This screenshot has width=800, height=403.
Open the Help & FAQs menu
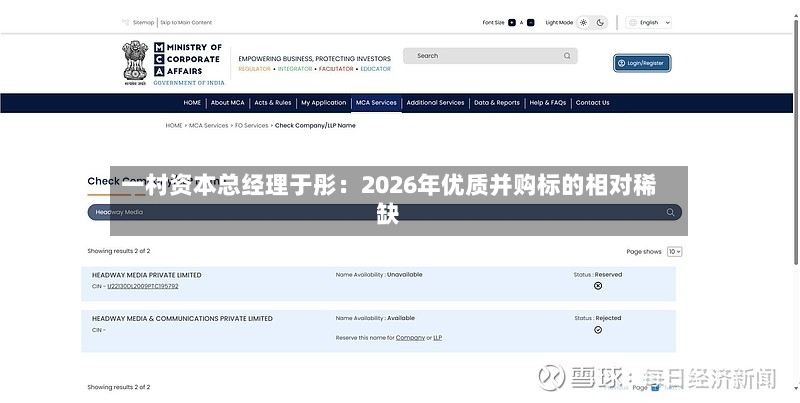(x=547, y=103)
